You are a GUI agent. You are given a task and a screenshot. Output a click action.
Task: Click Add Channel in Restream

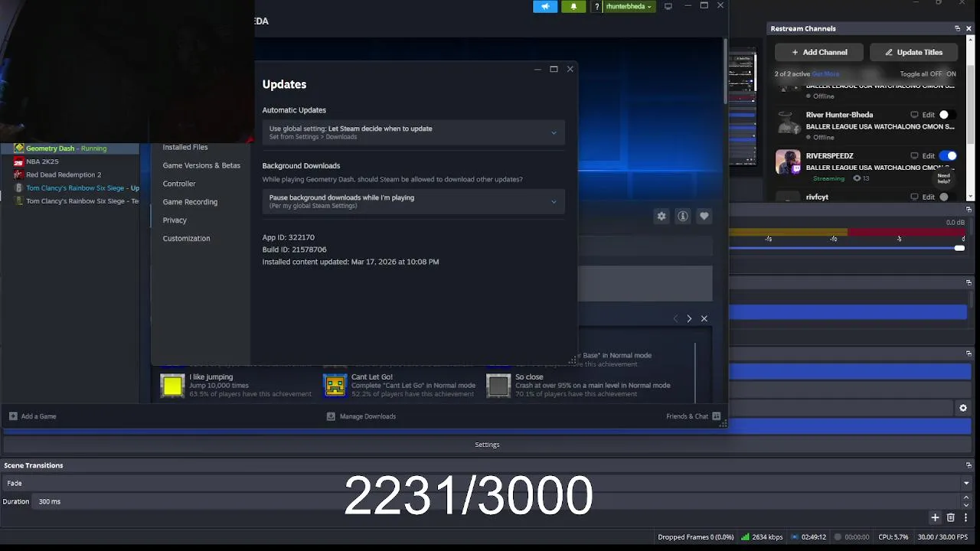point(819,52)
